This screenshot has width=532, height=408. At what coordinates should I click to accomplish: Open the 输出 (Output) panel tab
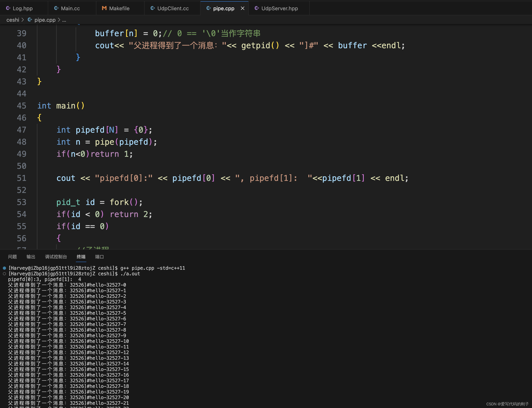tap(31, 257)
